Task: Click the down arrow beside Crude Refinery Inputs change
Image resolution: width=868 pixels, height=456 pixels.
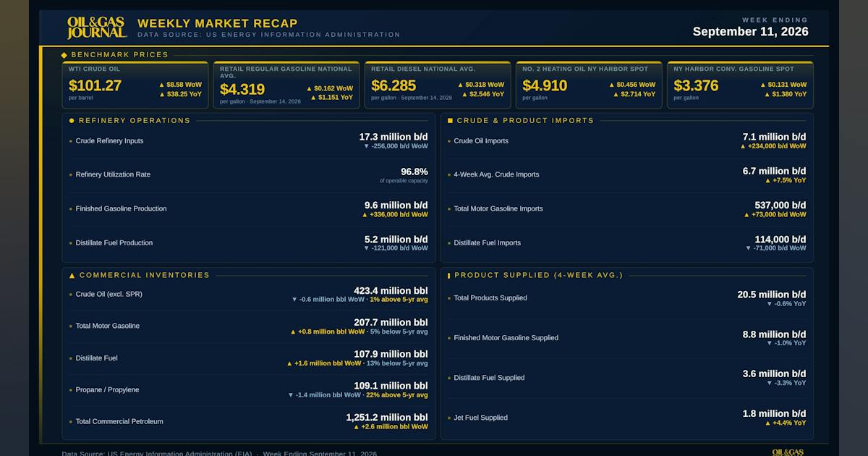Action: [x=366, y=146]
